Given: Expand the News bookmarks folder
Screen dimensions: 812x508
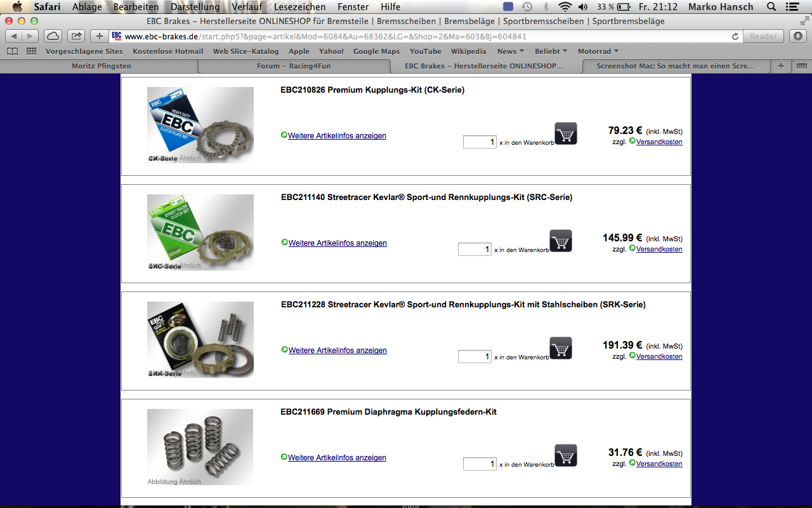Looking at the screenshot, I should (x=511, y=51).
